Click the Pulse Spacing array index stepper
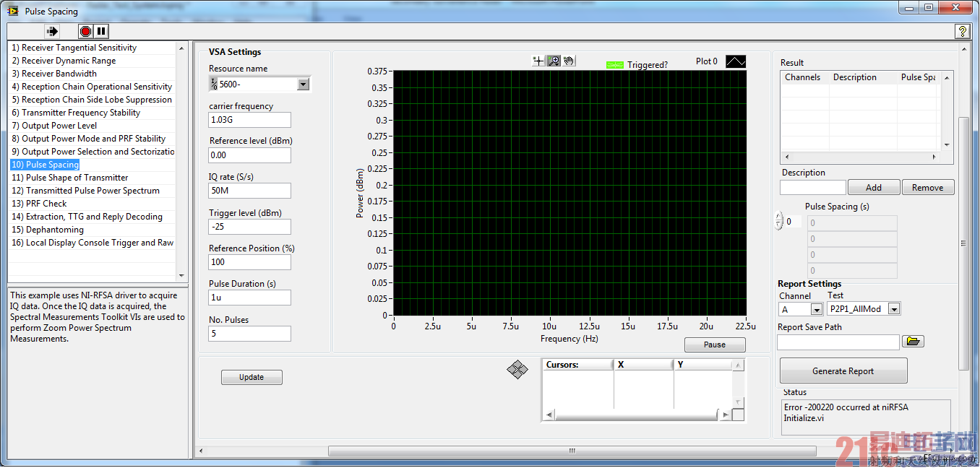 point(778,221)
